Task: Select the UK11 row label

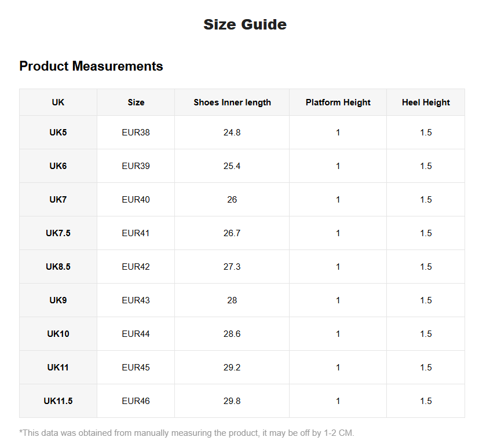Action: 58,368
